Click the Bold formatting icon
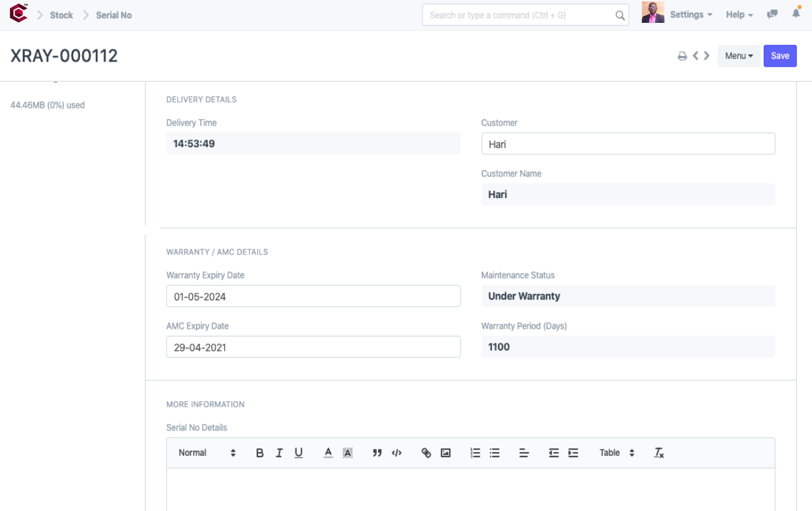Viewport: 812px width, 511px height. coord(260,453)
